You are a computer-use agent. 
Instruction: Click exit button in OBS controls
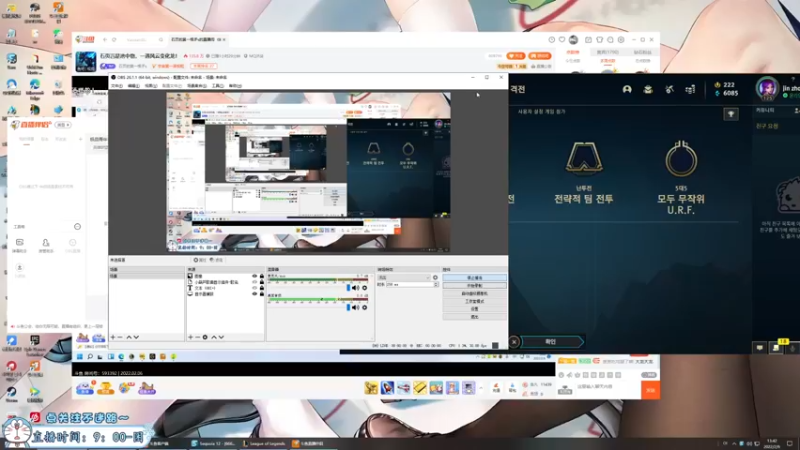474,317
